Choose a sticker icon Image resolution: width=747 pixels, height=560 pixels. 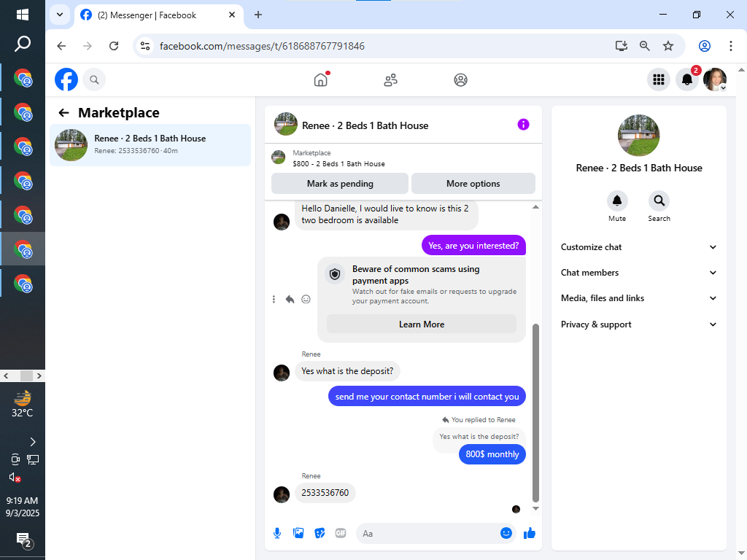pyautogui.click(x=320, y=533)
